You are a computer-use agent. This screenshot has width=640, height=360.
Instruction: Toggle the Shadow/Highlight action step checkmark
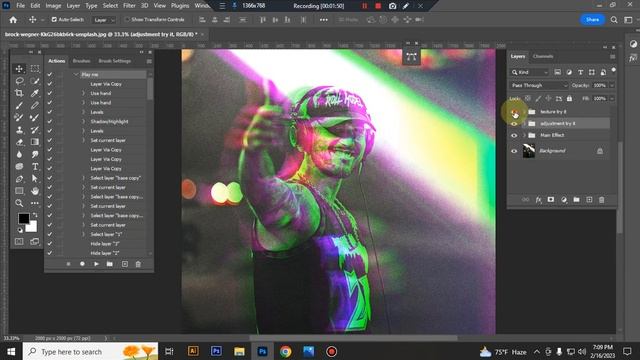click(50, 121)
